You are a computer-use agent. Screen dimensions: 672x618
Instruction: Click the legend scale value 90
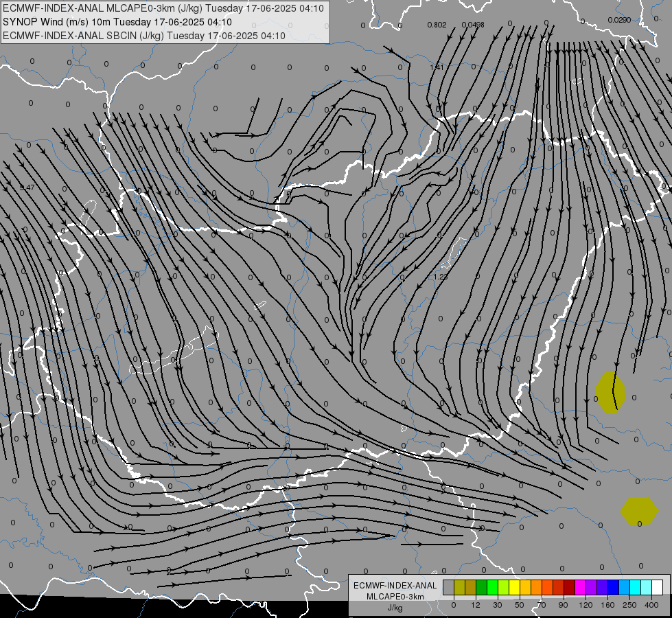pyautogui.click(x=563, y=605)
